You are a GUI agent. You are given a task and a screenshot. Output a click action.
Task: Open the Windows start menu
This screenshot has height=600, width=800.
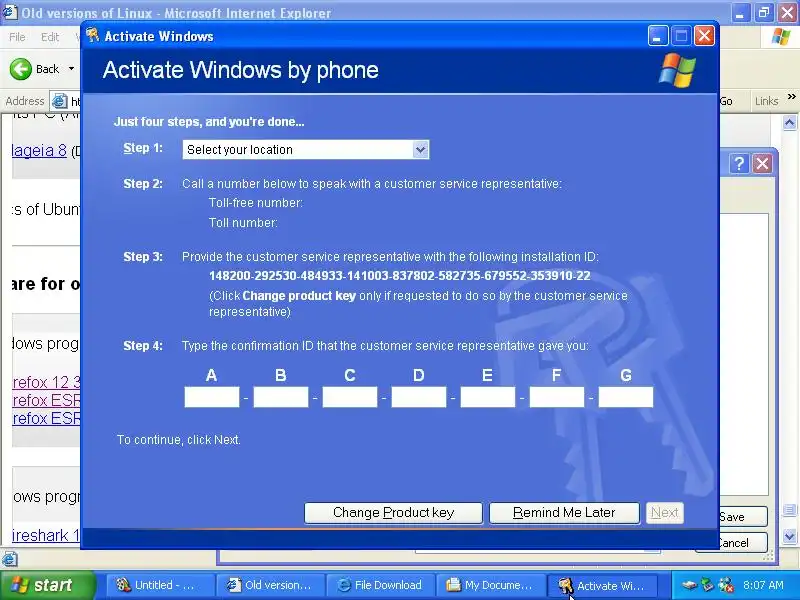[x=47, y=585]
